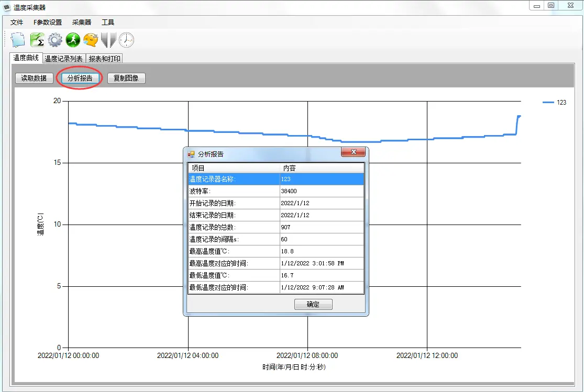584x392 pixels.
Task: Close the 分析报告 dialog
Action: pos(353,152)
